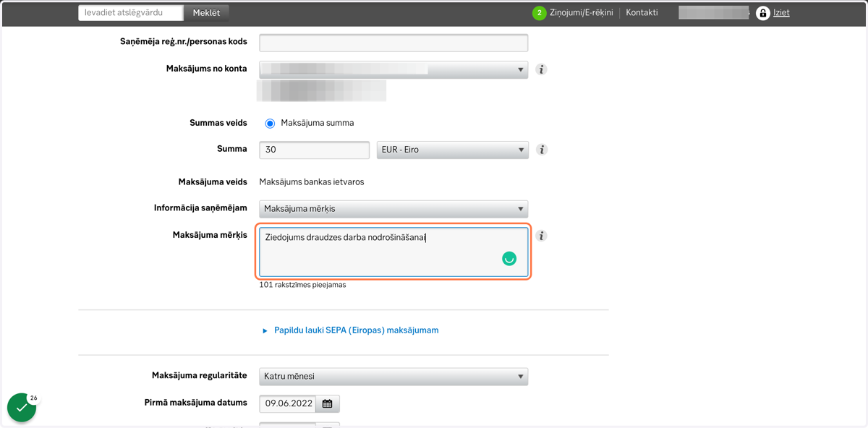Open the calendar icon for first payment date
Image resolution: width=868 pixels, height=428 pixels.
(x=327, y=403)
